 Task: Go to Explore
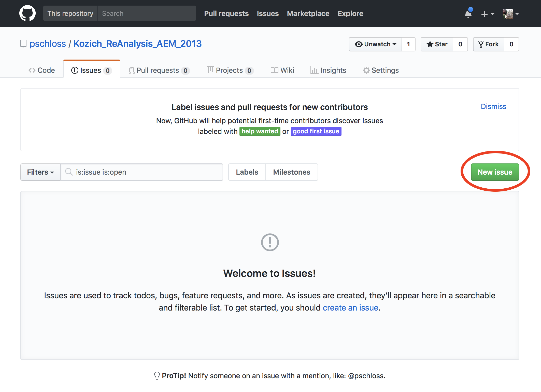350,13
